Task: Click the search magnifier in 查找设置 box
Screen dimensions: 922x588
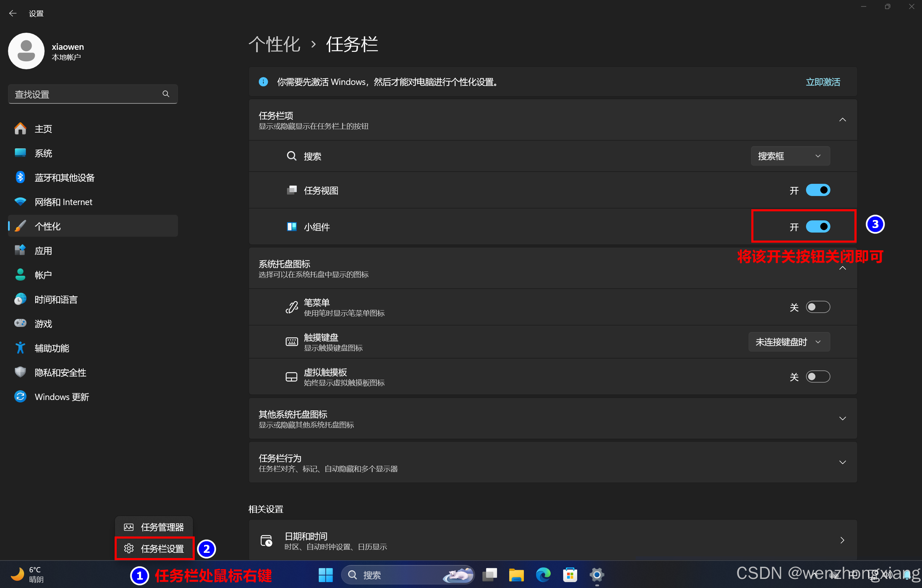Action: click(166, 94)
